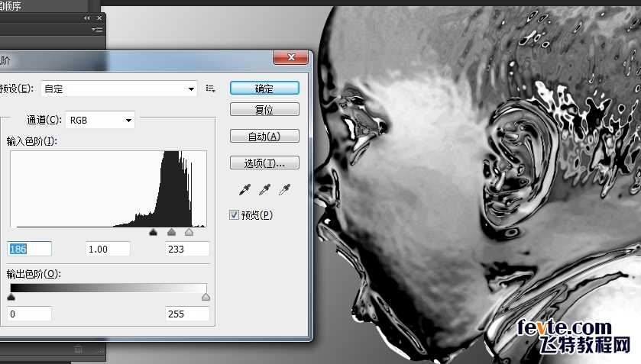Image resolution: width=641 pixels, height=364 pixels.
Task: Open the panel flyout menu icon
Action: (97, 30)
